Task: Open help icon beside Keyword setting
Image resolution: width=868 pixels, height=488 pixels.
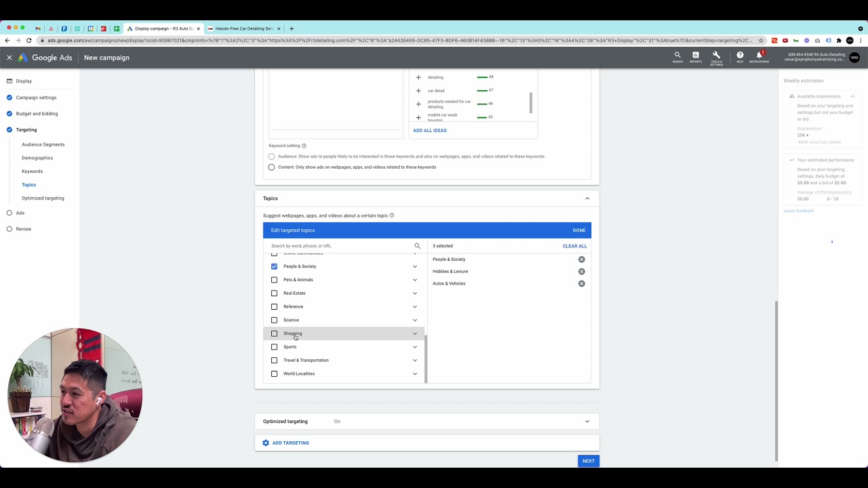Action: pyautogui.click(x=304, y=146)
